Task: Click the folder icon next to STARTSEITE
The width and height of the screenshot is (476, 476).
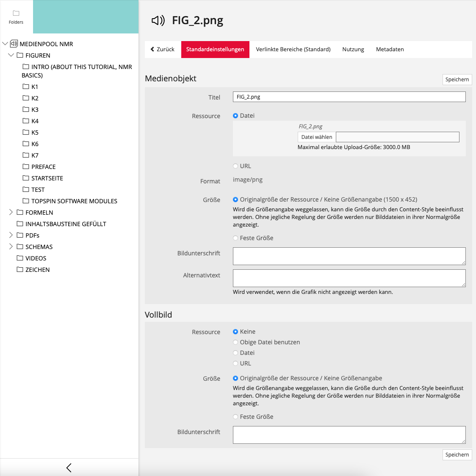Action: click(x=26, y=178)
